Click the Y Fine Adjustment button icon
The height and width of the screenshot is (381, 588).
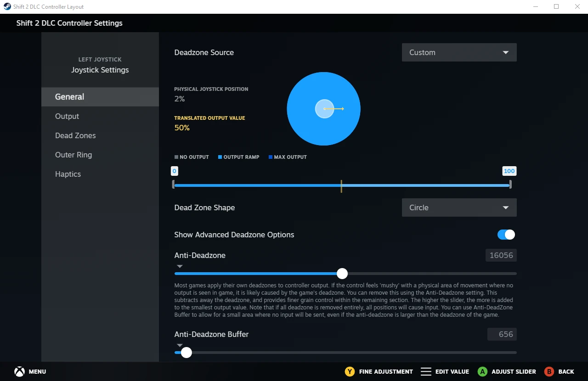pos(350,371)
